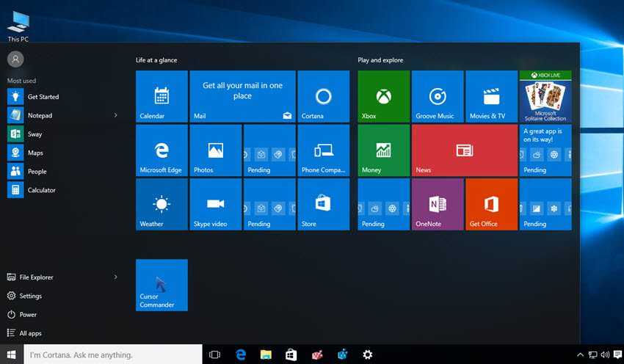The image size is (624, 364).
Task: Launch the Cortana tile
Action: pos(324,96)
